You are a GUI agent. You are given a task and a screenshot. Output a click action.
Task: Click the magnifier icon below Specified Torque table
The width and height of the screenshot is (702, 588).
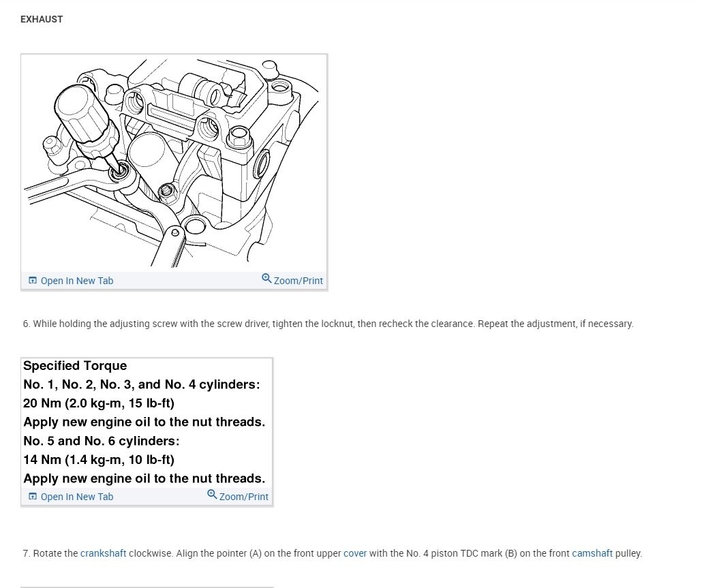212,495
